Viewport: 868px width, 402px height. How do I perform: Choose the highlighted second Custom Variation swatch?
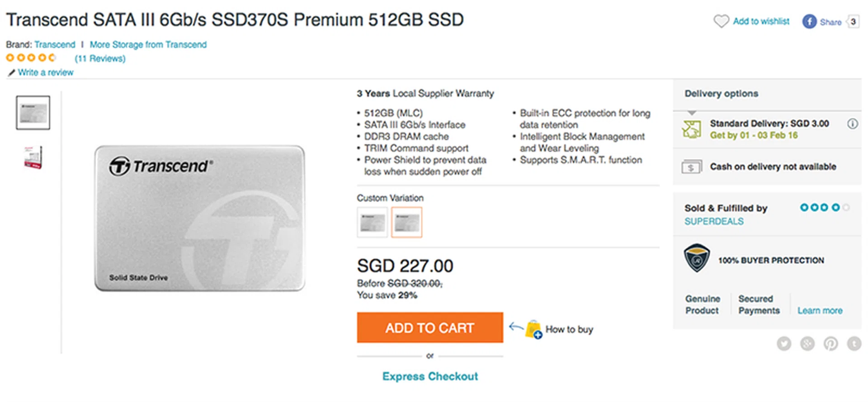click(406, 222)
